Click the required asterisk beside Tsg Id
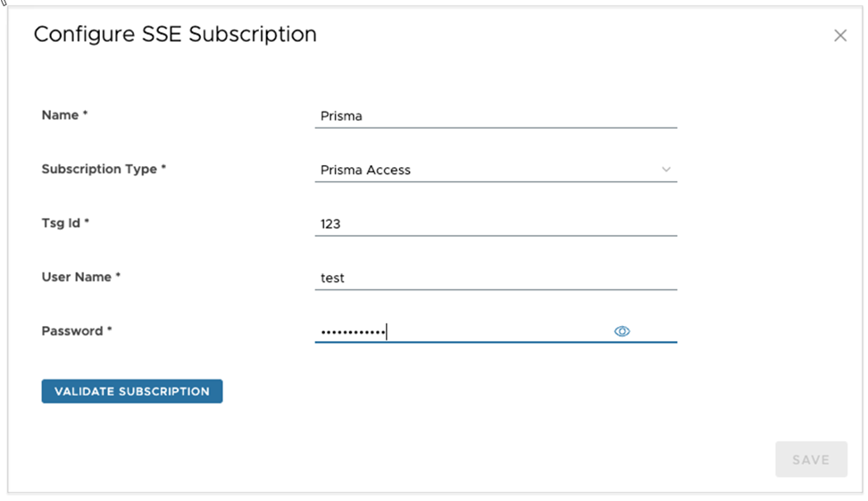 (88, 223)
